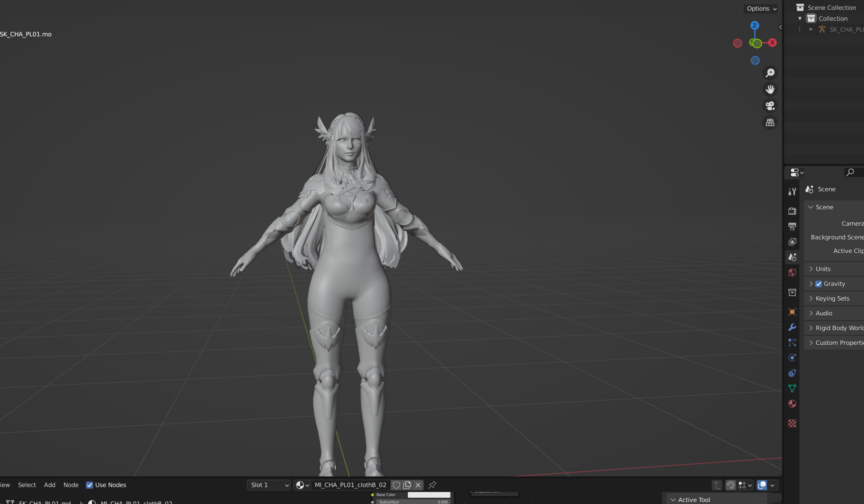Screen dimensions: 864x504
Task: Click the blue Z axis gizmo handle
Action: click(x=755, y=26)
